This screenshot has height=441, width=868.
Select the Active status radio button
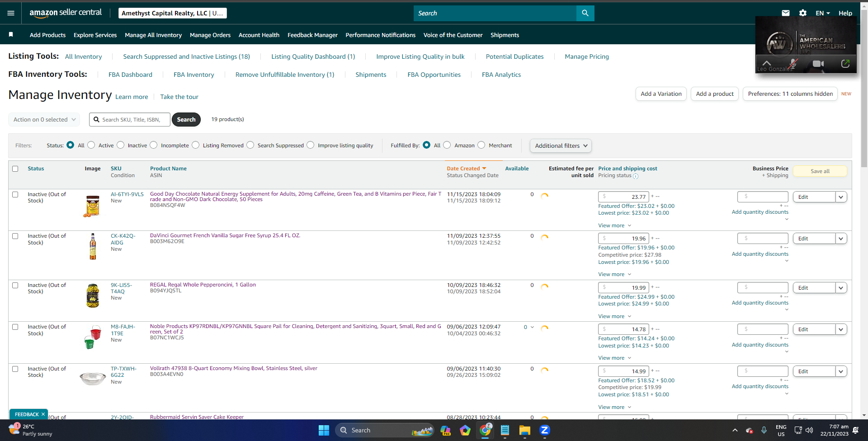point(91,145)
